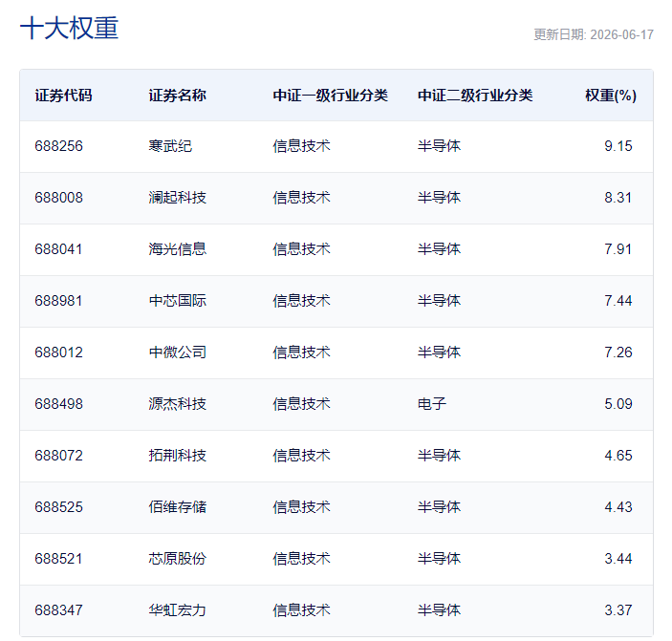Click the 证券名称 column header
672x641 pixels.
[x=178, y=96]
